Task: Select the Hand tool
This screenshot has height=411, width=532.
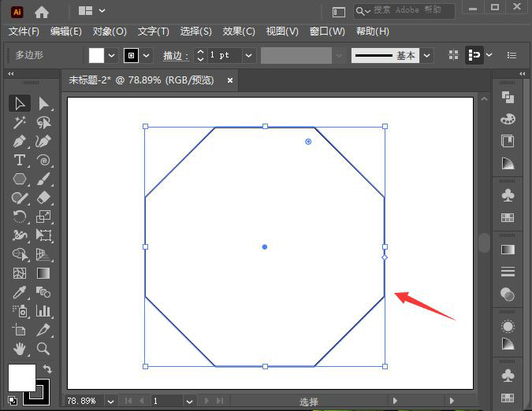Action: (20, 349)
